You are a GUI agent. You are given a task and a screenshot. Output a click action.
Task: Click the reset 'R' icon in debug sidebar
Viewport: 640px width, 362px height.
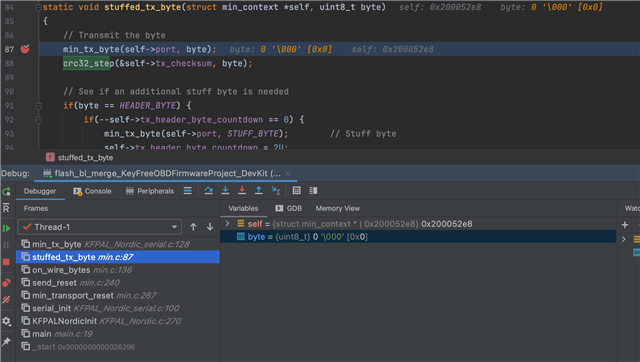click(6, 208)
